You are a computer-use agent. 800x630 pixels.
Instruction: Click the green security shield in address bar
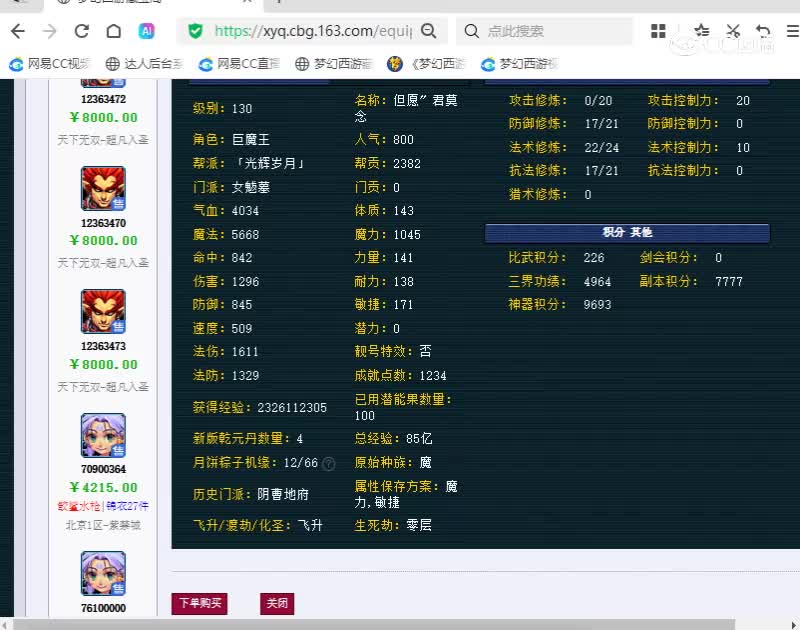(x=195, y=31)
